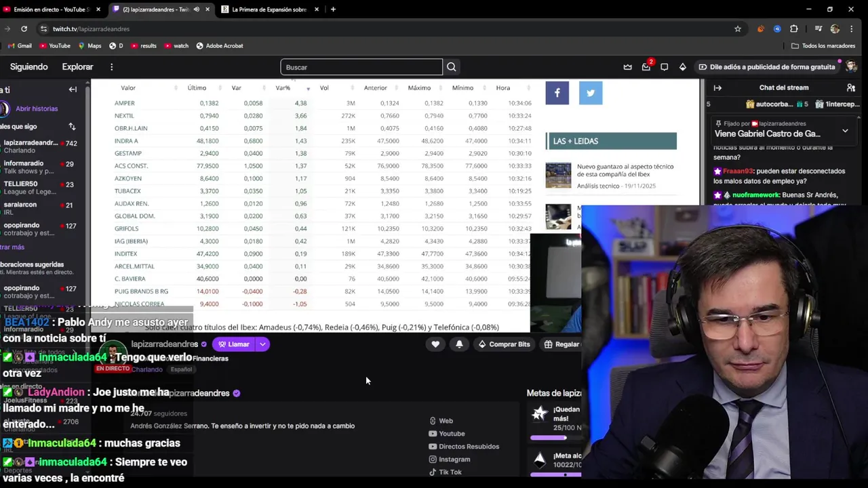
Task: Click the ¡Quedan más! goal progress bar
Action: [556, 438]
